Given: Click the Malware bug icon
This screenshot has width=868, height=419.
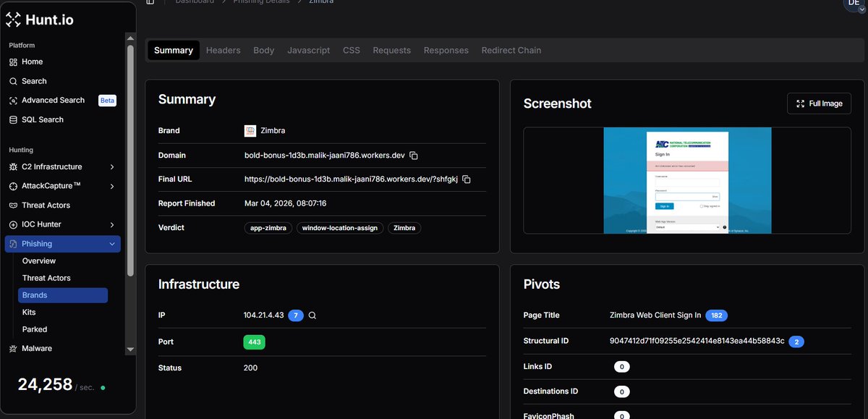Looking at the screenshot, I should click(x=13, y=348).
